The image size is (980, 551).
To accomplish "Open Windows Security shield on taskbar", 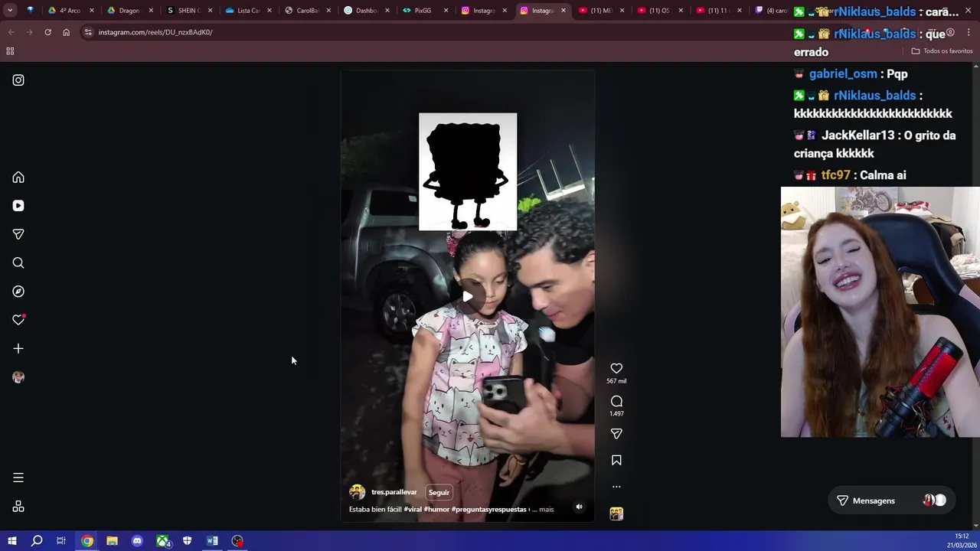I will tap(187, 541).
